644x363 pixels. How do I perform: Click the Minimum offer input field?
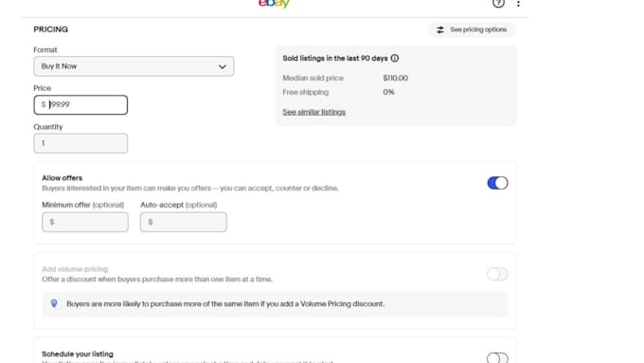[85, 222]
